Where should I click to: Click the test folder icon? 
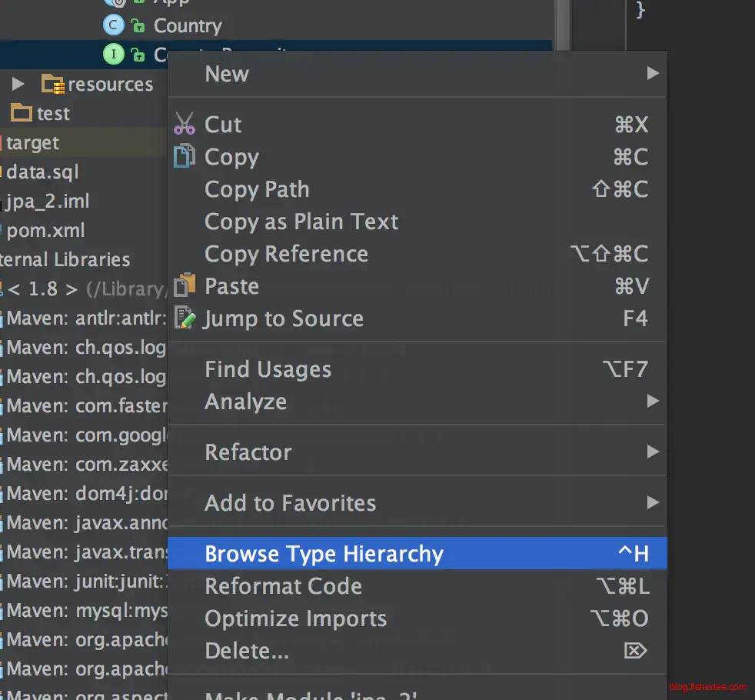click(21, 113)
